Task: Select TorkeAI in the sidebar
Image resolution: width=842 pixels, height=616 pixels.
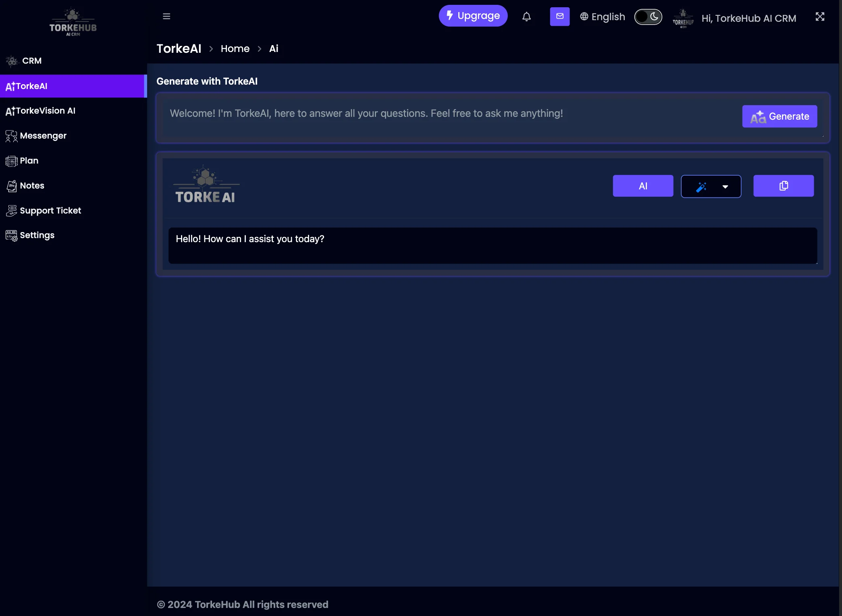Action: (73, 86)
